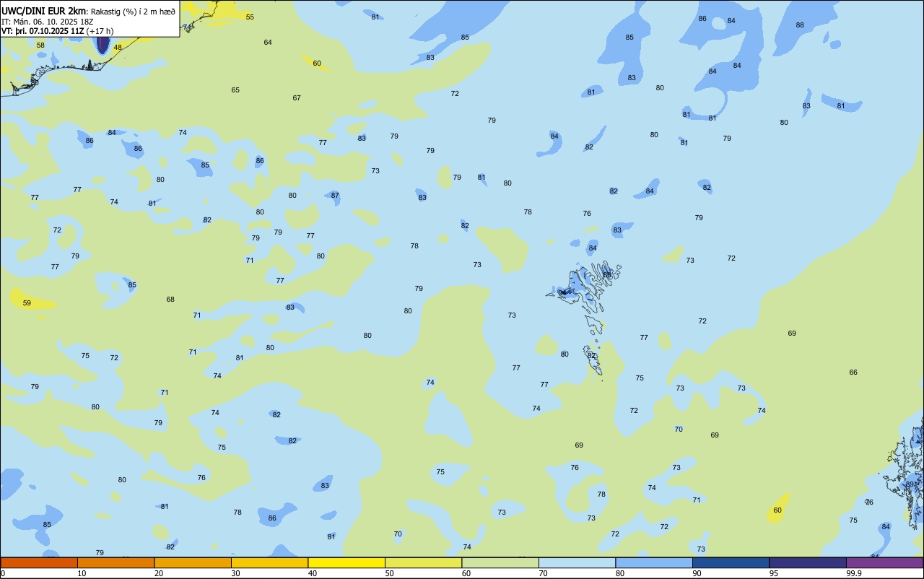Viewport: 924px width, 579px height.
Task: Select the humidity value '48' near the coast
Action: (x=118, y=48)
